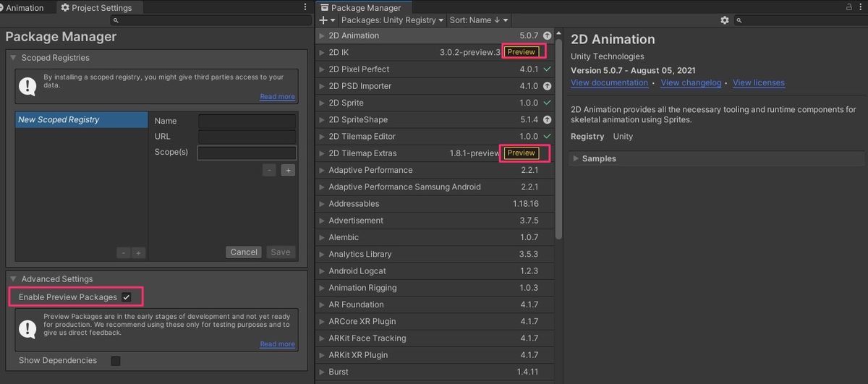Collapse the Scoped Registries section

[14, 58]
